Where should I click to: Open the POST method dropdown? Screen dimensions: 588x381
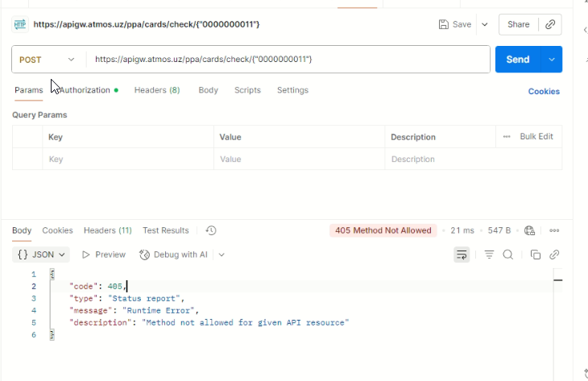pyautogui.click(x=48, y=60)
